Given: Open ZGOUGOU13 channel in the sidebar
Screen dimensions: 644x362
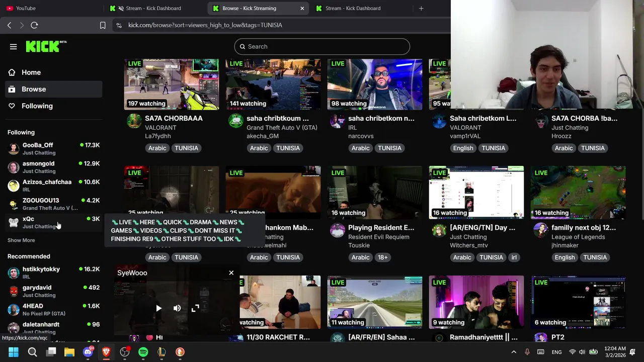Looking at the screenshot, I should [x=54, y=204].
